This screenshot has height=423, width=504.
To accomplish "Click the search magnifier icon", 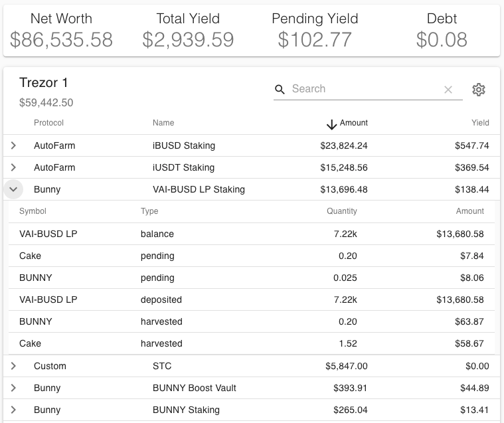I will pyautogui.click(x=280, y=90).
